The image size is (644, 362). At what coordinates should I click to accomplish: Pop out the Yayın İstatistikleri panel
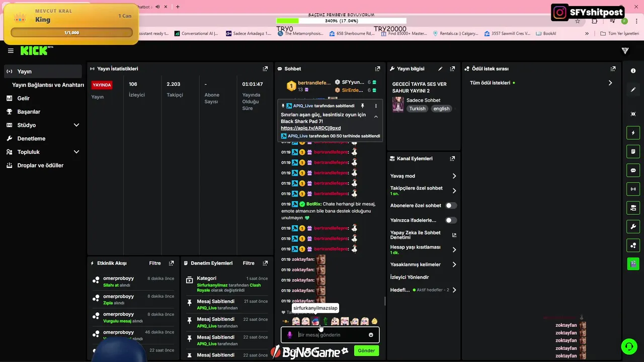click(265, 69)
